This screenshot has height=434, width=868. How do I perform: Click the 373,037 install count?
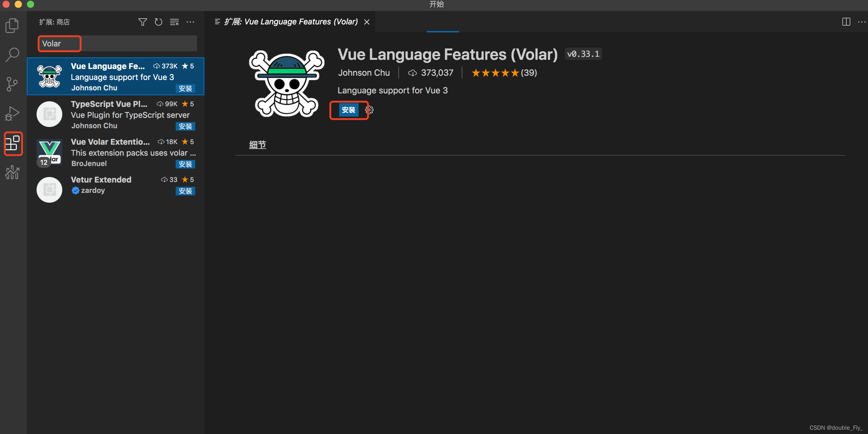coord(431,73)
